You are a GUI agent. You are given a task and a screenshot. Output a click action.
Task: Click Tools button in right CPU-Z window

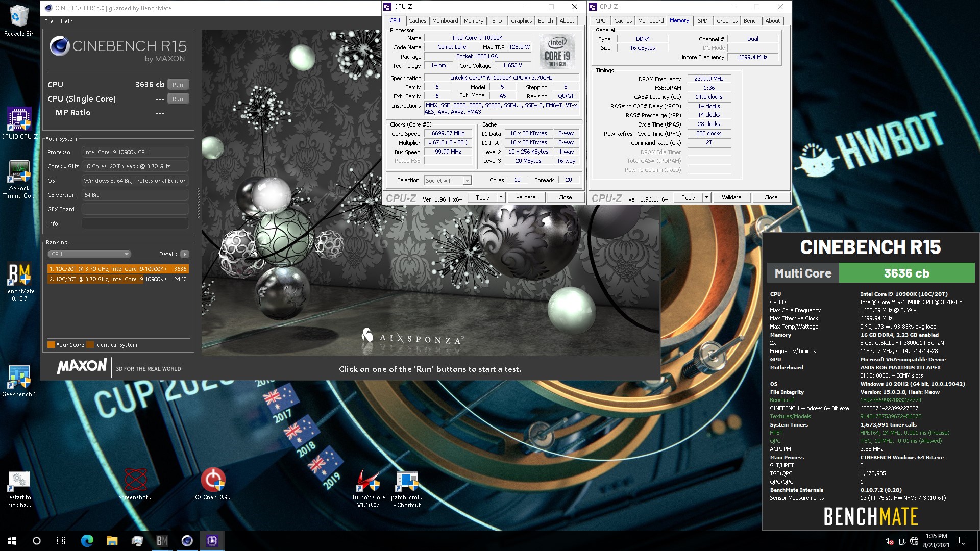click(x=688, y=197)
